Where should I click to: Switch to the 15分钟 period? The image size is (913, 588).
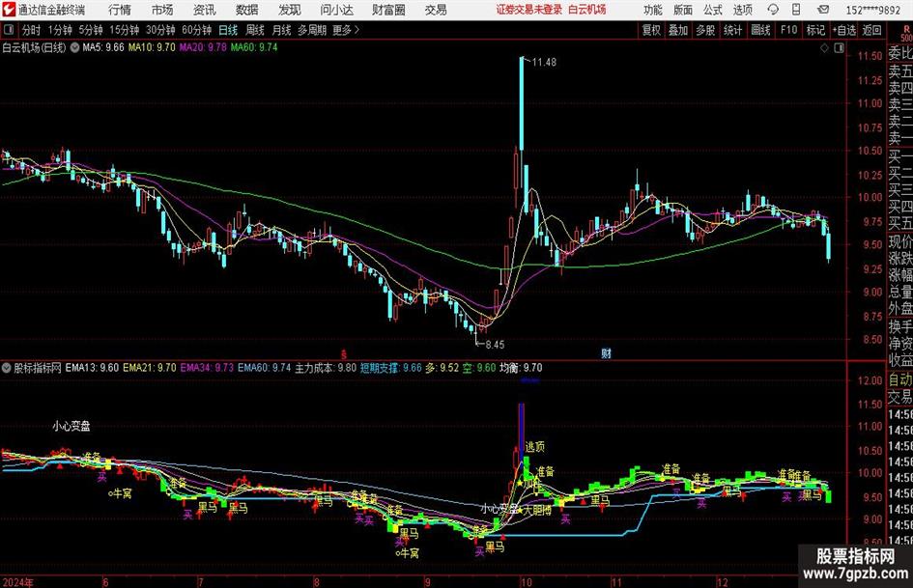coord(125,30)
